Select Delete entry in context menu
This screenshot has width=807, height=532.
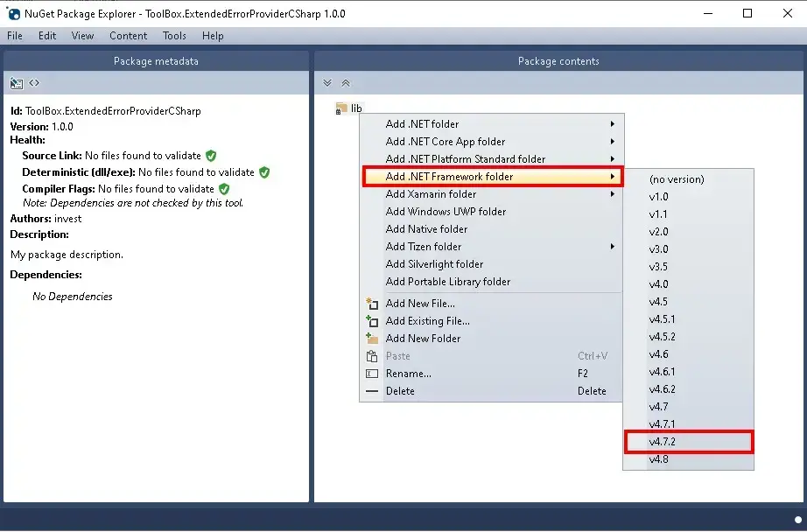(492, 391)
